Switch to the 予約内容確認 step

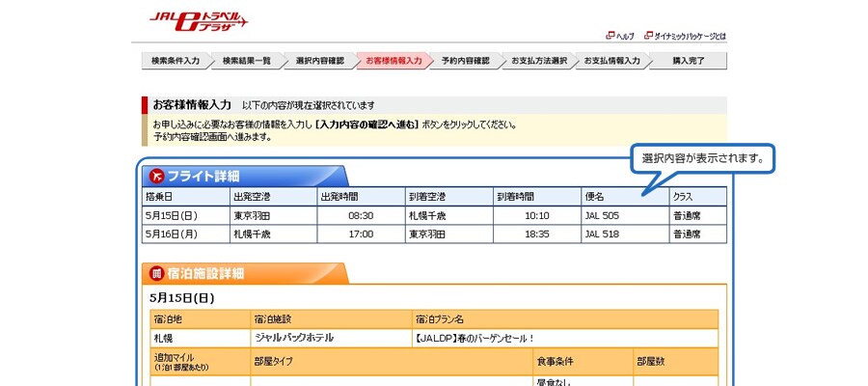point(465,61)
